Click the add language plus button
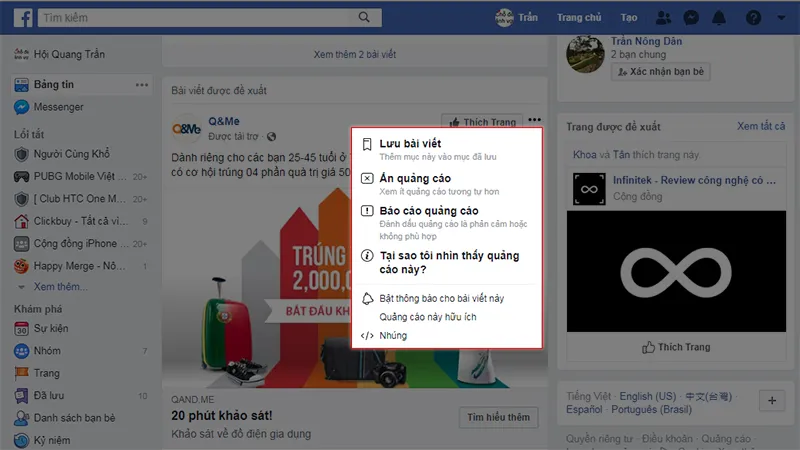The width and height of the screenshot is (800, 450). click(772, 401)
